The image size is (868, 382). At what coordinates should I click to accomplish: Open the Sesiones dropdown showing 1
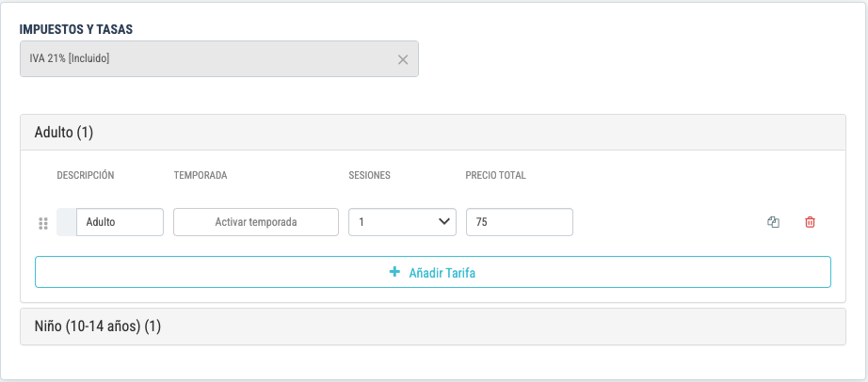pyautogui.click(x=402, y=222)
